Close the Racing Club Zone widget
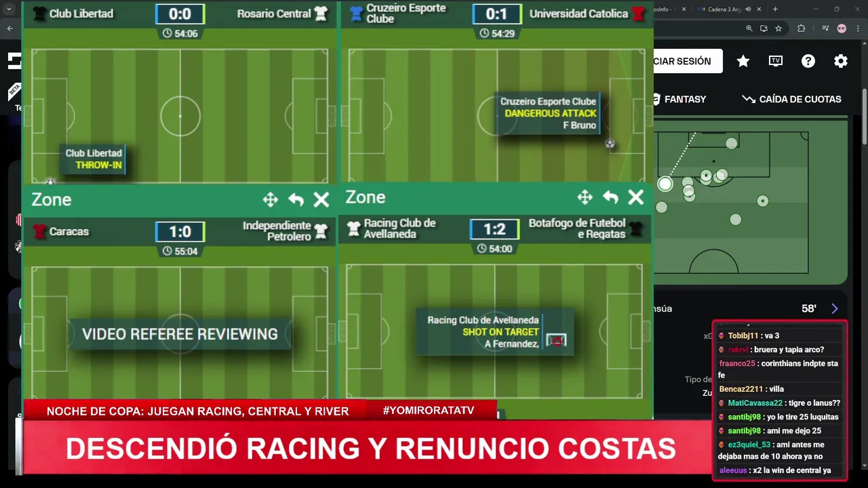The image size is (868, 488). (x=635, y=197)
